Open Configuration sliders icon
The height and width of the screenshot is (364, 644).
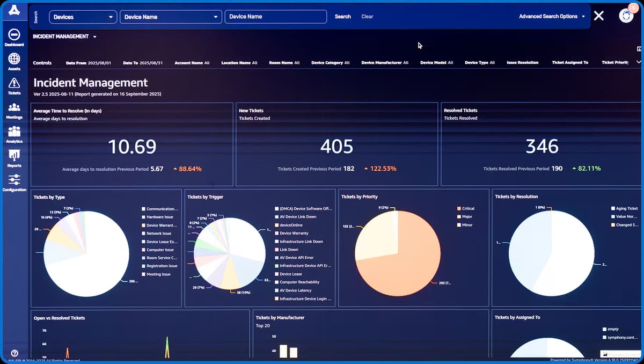coord(14,180)
